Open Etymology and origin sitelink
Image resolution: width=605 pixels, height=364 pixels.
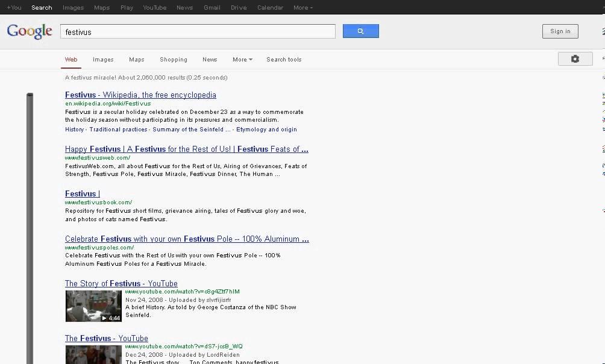[266, 130]
